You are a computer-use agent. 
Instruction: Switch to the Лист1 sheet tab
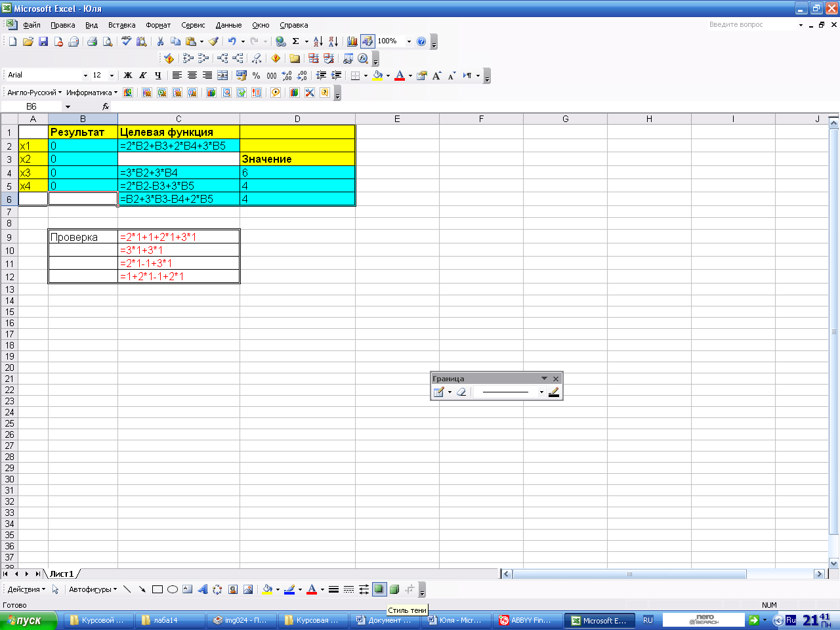point(62,574)
